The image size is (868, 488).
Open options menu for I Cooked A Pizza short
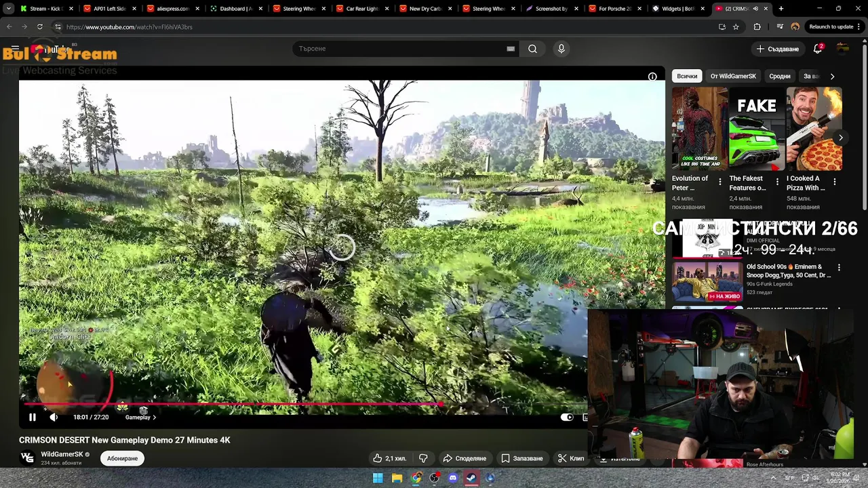click(x=834, y=182)
